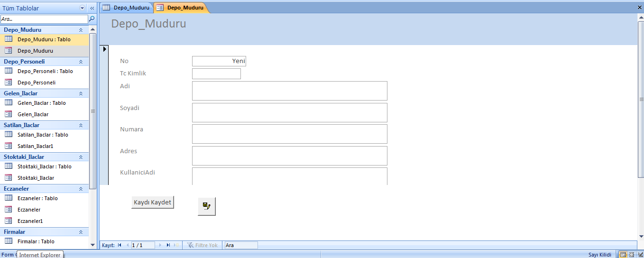Go to the first record
The image size is (644, 258).
pyautogui.click(x=120, y=245)
